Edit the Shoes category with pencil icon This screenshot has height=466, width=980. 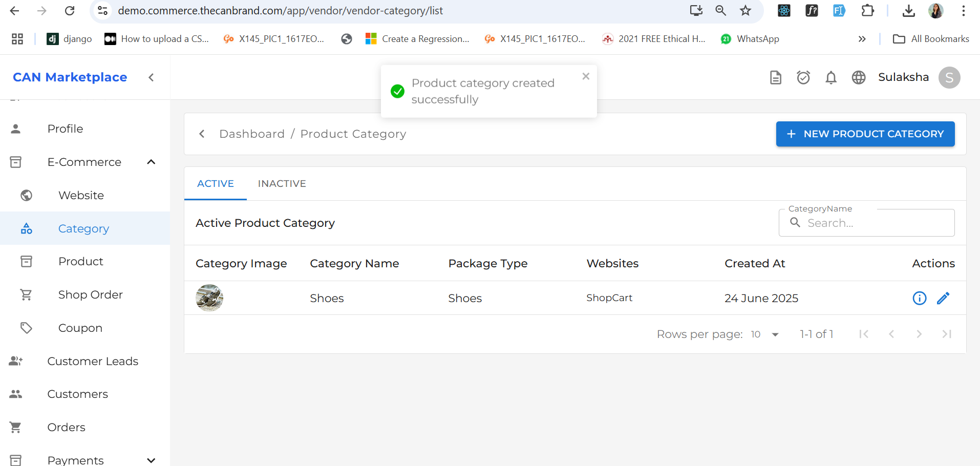tap(943, 298)
